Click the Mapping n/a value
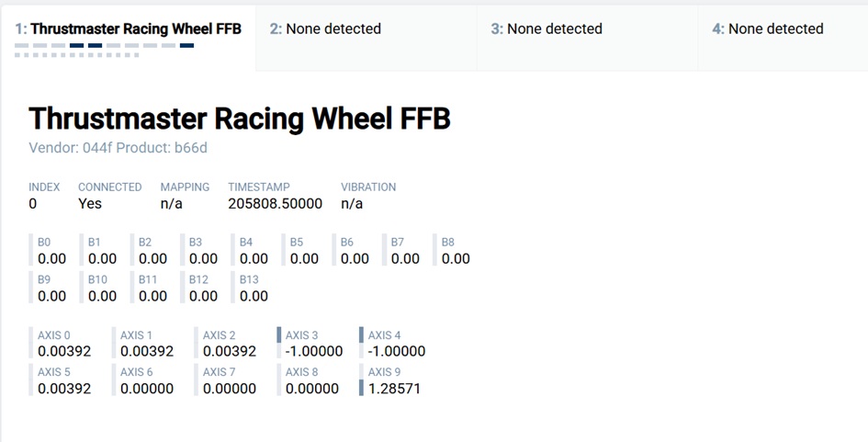868x442 pixels. 172,204
